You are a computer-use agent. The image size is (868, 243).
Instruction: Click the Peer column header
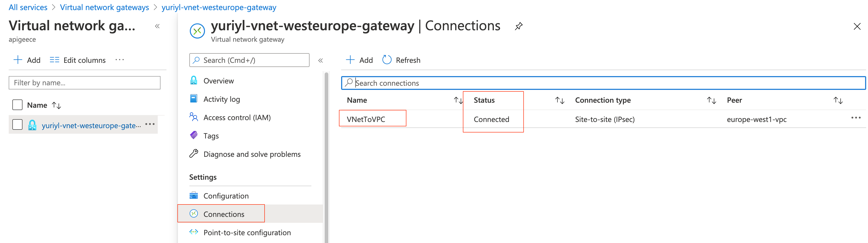734,100
